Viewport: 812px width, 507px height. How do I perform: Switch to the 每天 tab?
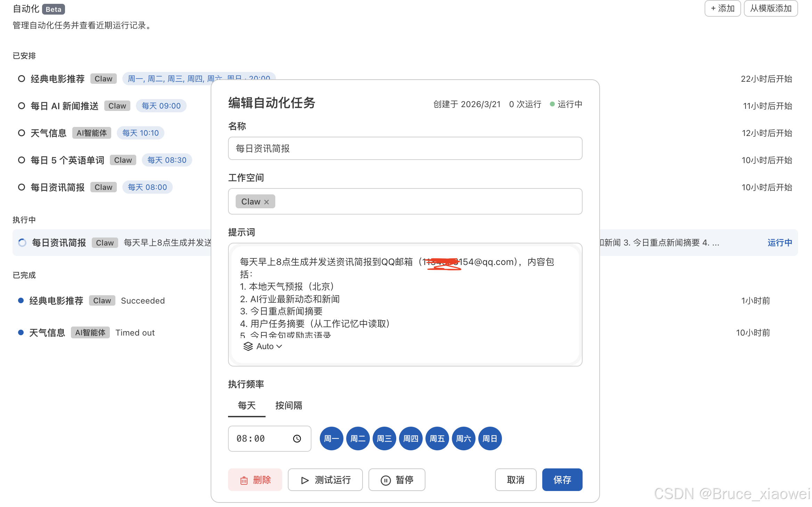[x=246, y=406]
